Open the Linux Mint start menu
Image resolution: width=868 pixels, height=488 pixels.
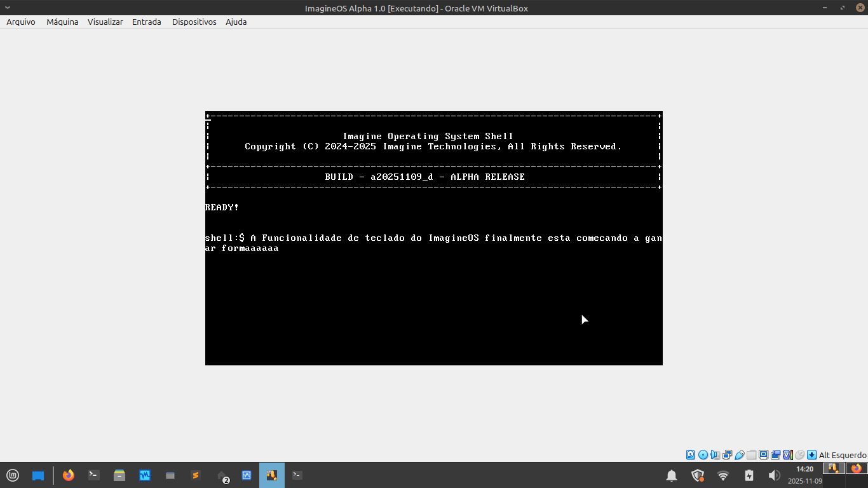[x=13, y=475]
